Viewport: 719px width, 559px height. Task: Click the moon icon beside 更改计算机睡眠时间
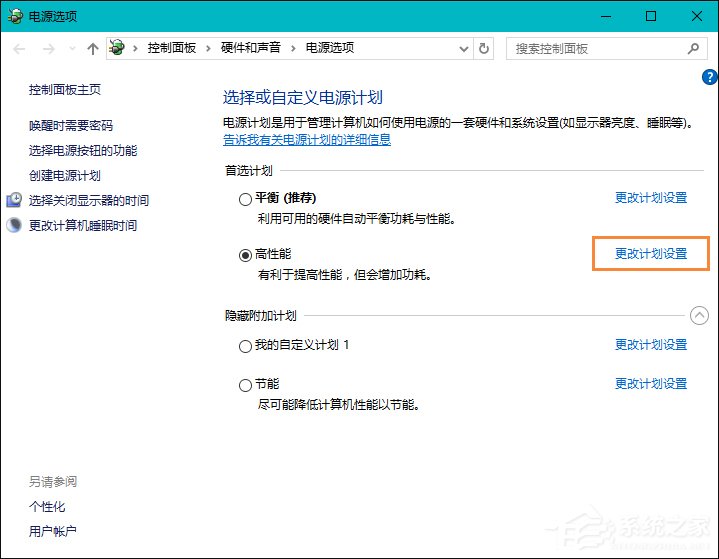(x=14, y=225)
